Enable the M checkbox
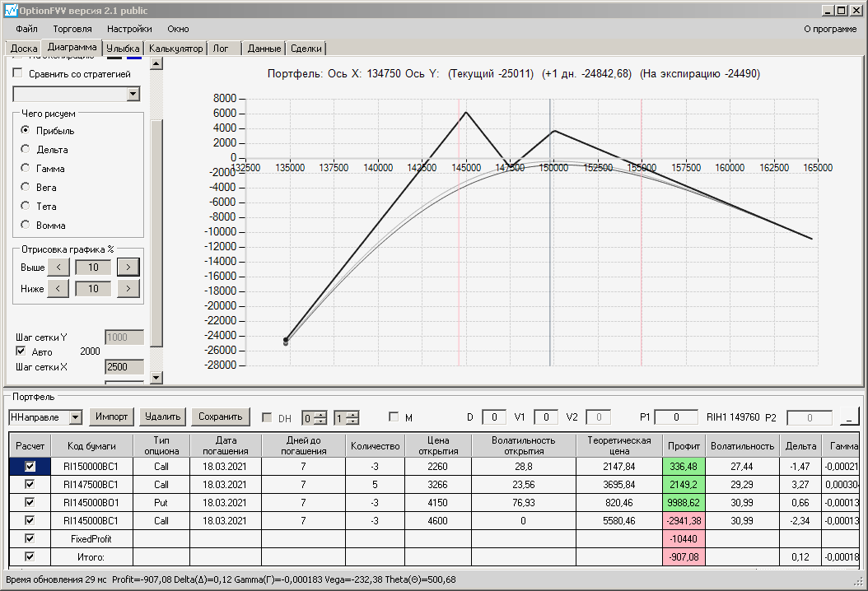This screenshot has width=868, height=591. 394,416
